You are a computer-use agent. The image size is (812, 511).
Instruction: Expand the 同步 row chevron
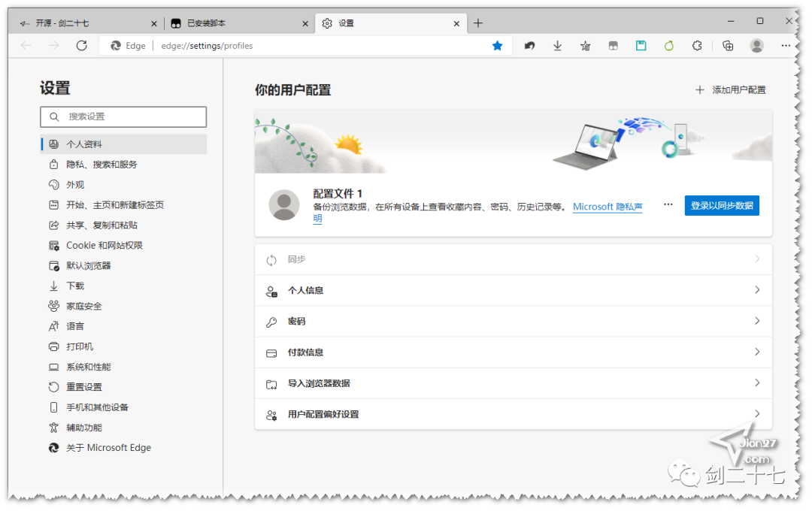757,259
